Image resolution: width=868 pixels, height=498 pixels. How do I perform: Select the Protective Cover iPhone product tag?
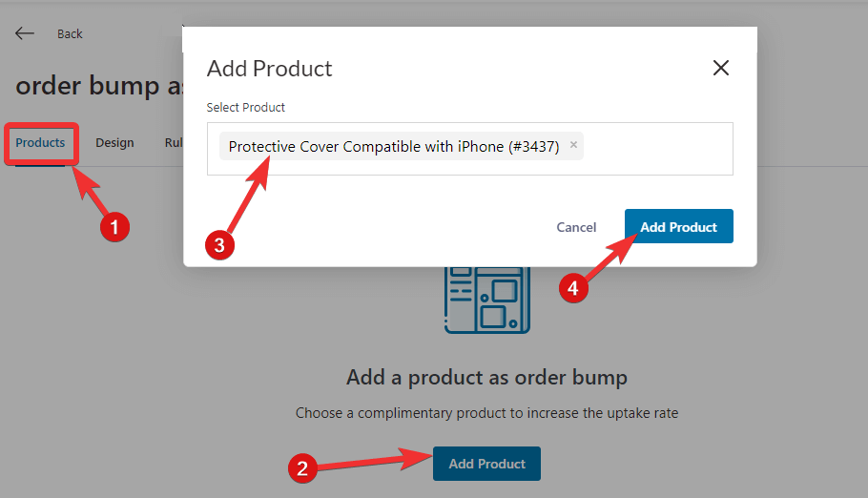(394, 146)
